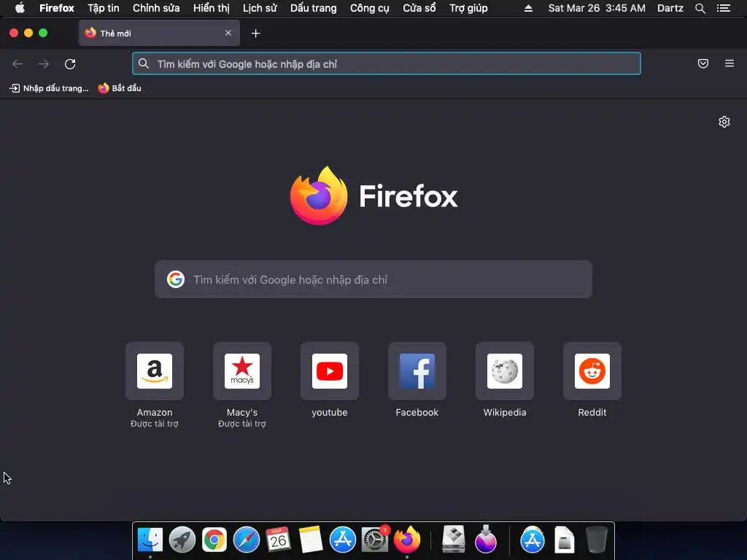Image resolution: width=747 pixels, height=560 pixels.
Task: Click the Google logo in the search box
Action: pos(176,279)
